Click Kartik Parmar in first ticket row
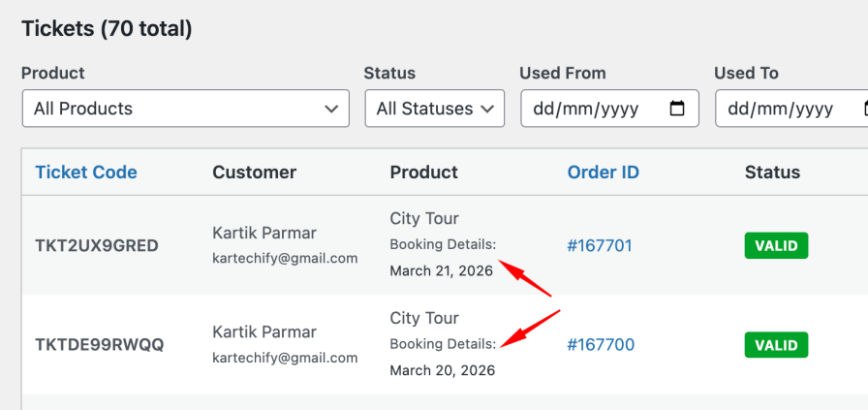Screen dimensions: 868x410 tap(264, 234)
